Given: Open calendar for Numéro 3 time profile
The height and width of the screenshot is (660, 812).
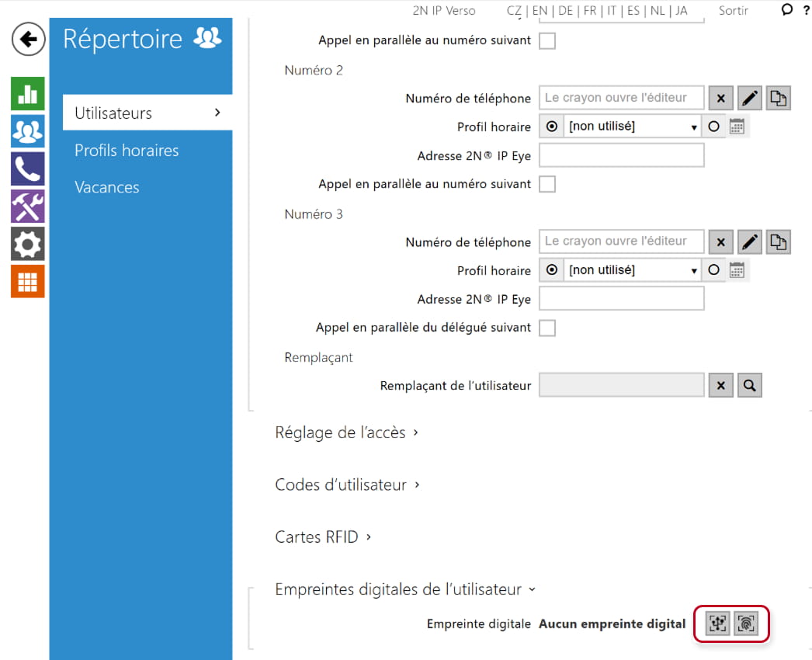Looking at the screenshot, I should pyautogui.click(x=737, y=270).
